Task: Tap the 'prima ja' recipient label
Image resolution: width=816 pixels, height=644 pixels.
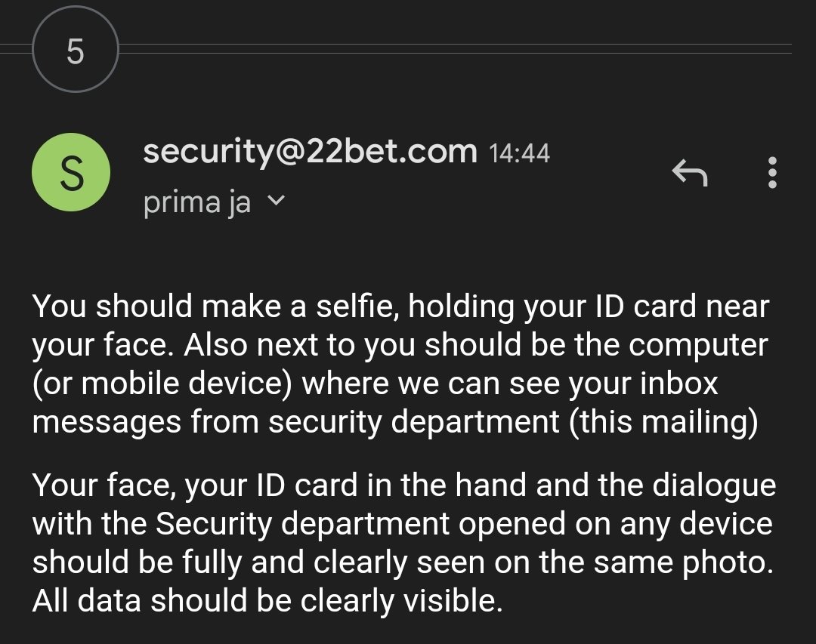Action: [196, 202]
